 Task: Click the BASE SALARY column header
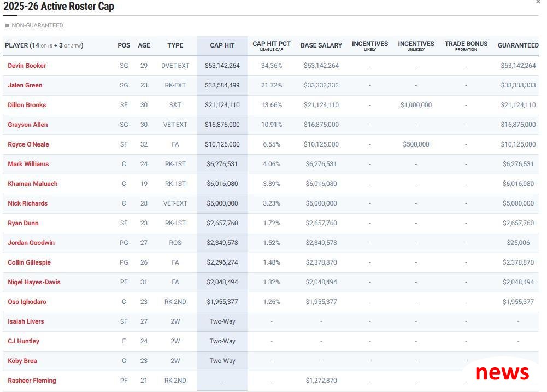pyautogui.click(x=321, y=45)
